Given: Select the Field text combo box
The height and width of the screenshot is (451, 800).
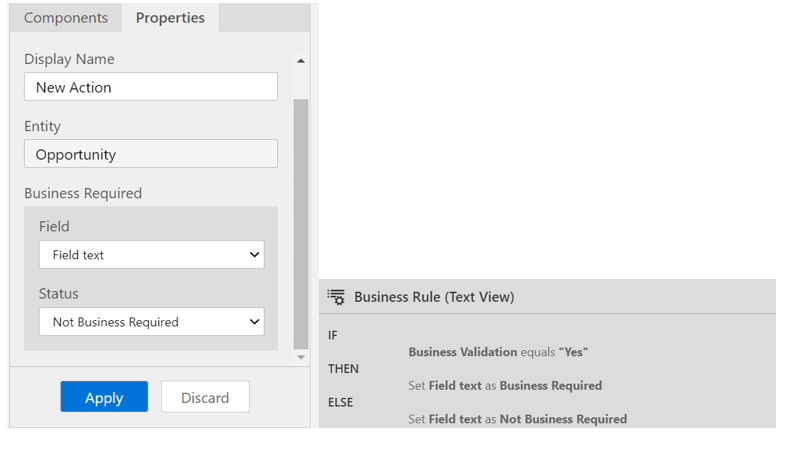Looking at the screenshot, I should (x=152, y=255).
